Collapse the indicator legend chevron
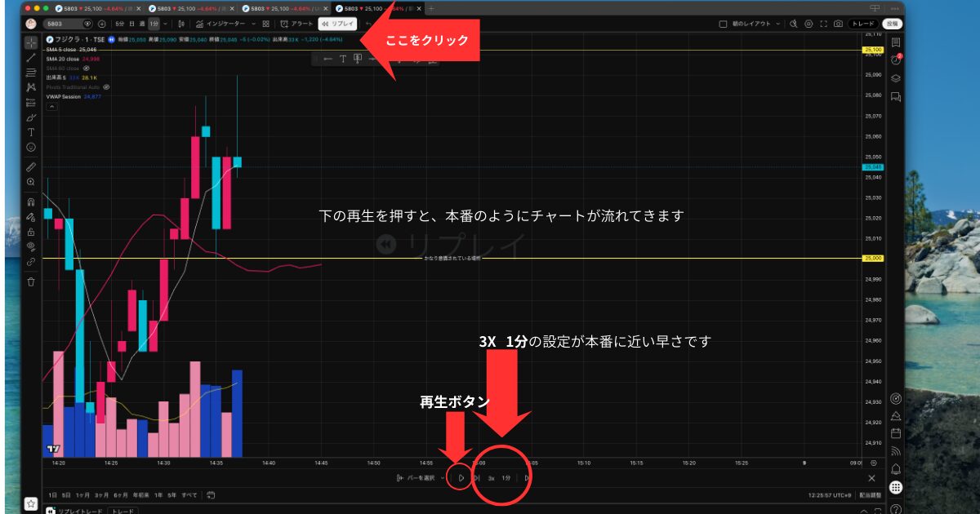Screen dimensions: 980x514 [51, 106]
